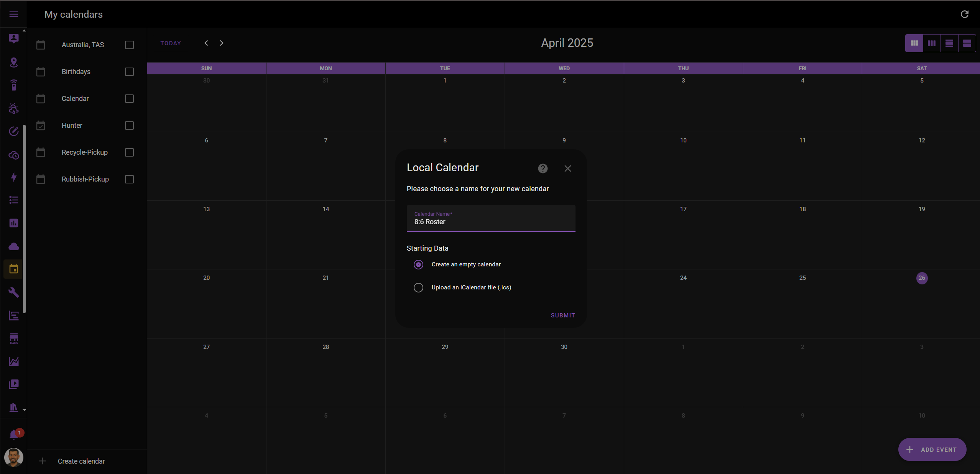The image size is (980, 474).
Task: Switch to the day view layout
Action: point(949,43)
